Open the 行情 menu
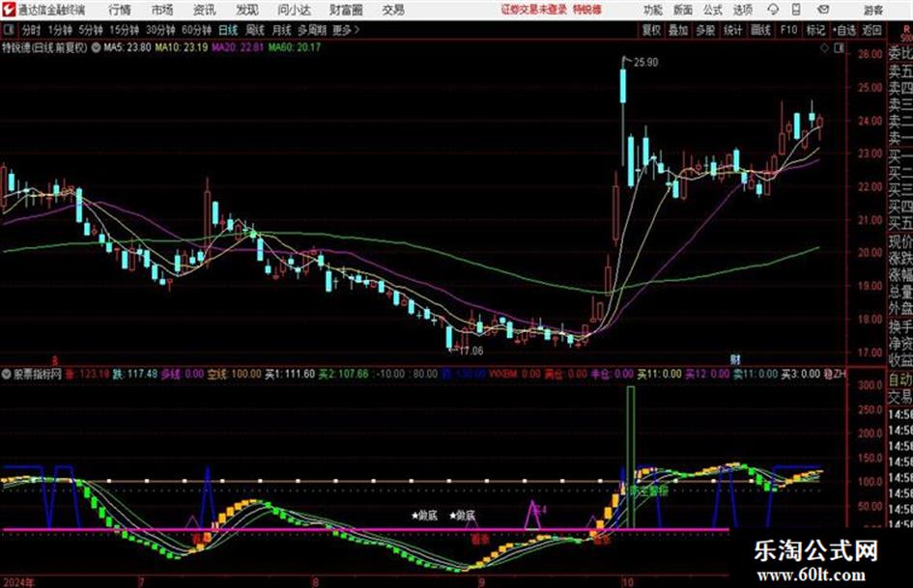 click(120, 10)
